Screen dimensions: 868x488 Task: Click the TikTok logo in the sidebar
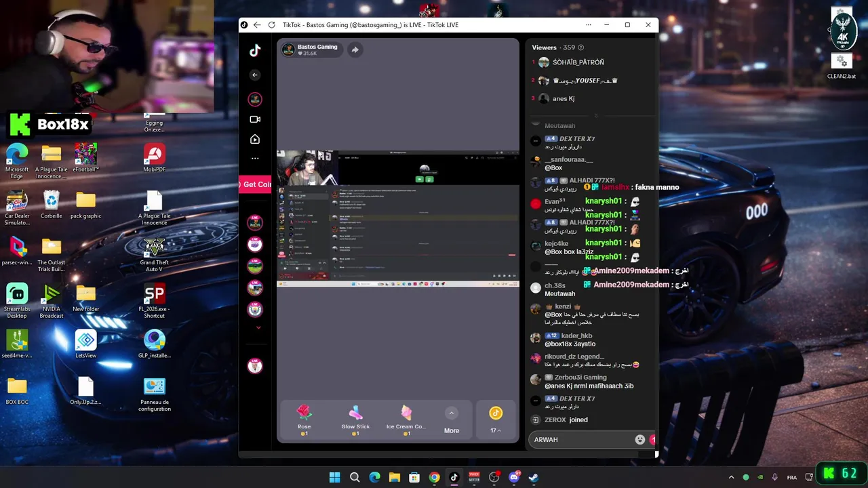[x=255, y=50]
